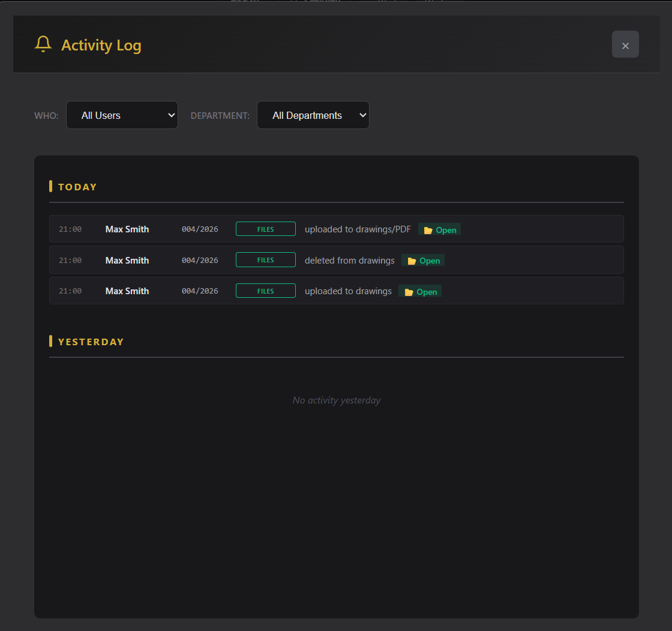This screenshot has width=672, height=631.
Task: Close the Activity Log dialog
Action: click(x=625, y=44)
